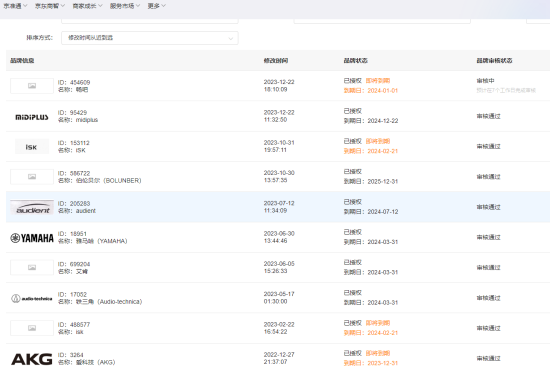Select the text 'ID: 454609'
The width and height of the screenshot is (550, 372).
coord(74,82)
